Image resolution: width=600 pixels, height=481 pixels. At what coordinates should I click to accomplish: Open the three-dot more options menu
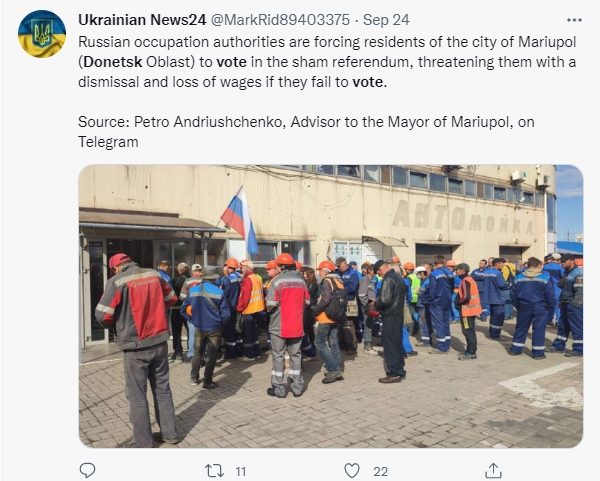pyautogui.click(x=574, y=20)
